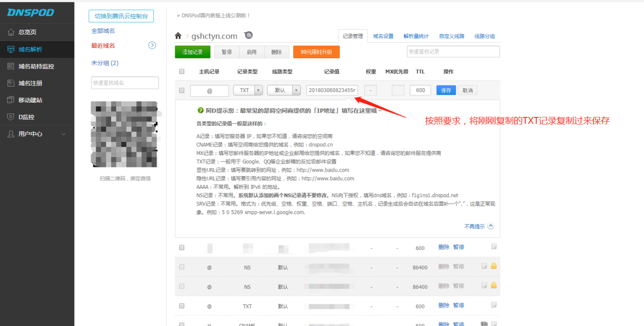Click the remark note icon on the first 86400 NS row

coord(484,266)
